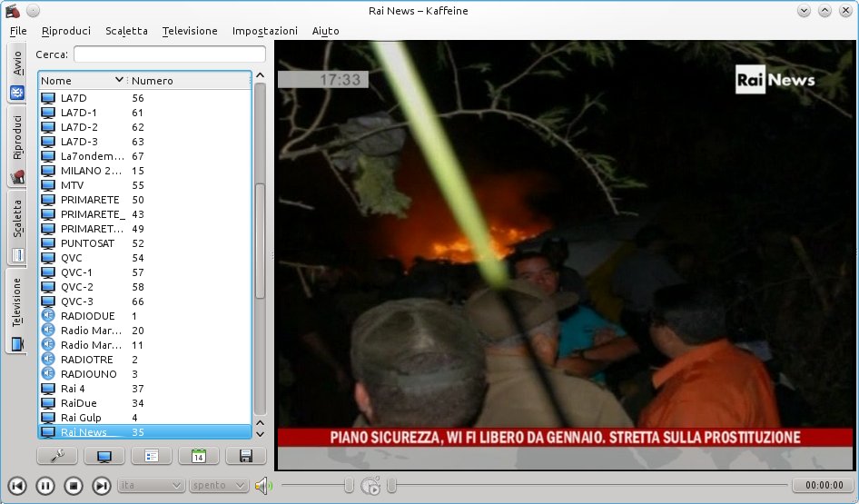Select the QVC channel numbered 54
This screenshot has height=504, width=859.
click(144, 258)
